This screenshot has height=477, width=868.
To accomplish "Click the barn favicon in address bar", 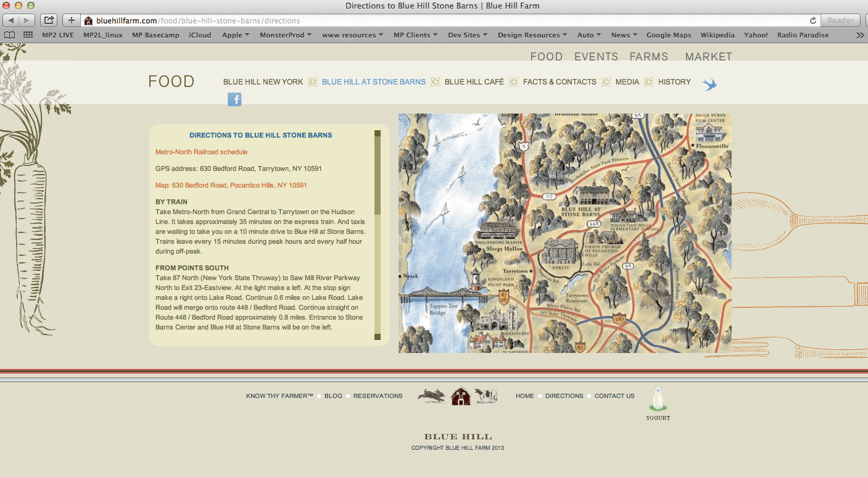I will pyautogui.click(x=88, y=21).
